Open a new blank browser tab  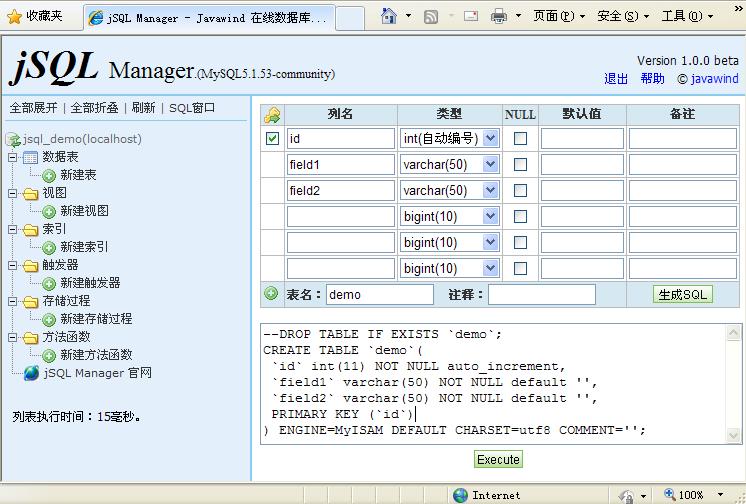click(350, 19)
